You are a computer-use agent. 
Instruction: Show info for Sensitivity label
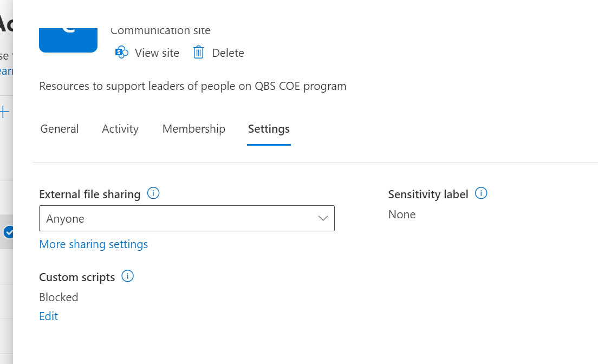(x=481, y=193)
